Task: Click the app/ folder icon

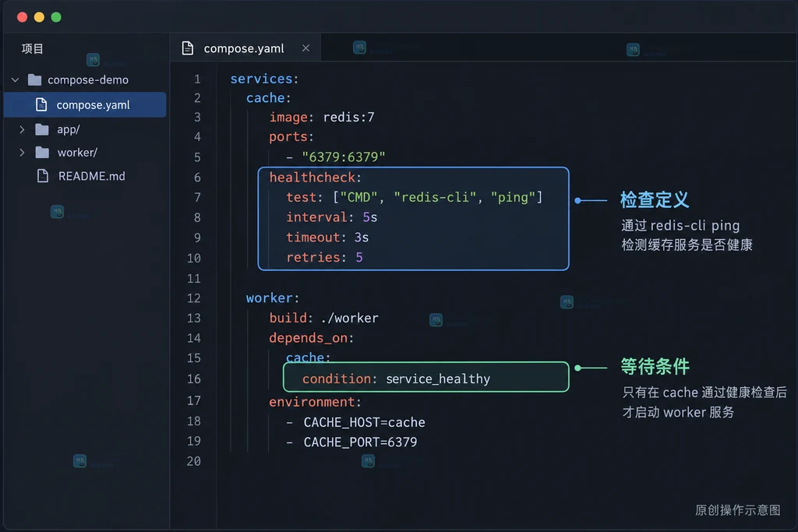Action: [42, 130]
